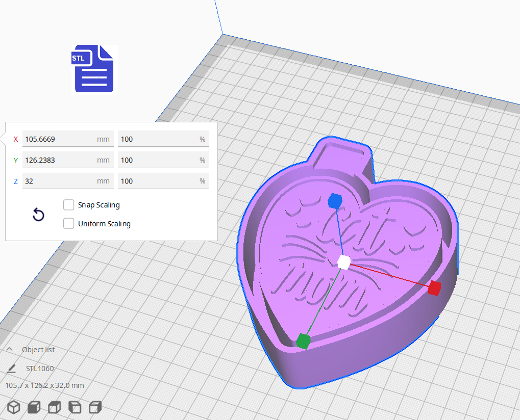Click the Y dimension field showing 126.2383
Image resolution: width=520 pixels, height=420 pixels.
tap(68, 160)
